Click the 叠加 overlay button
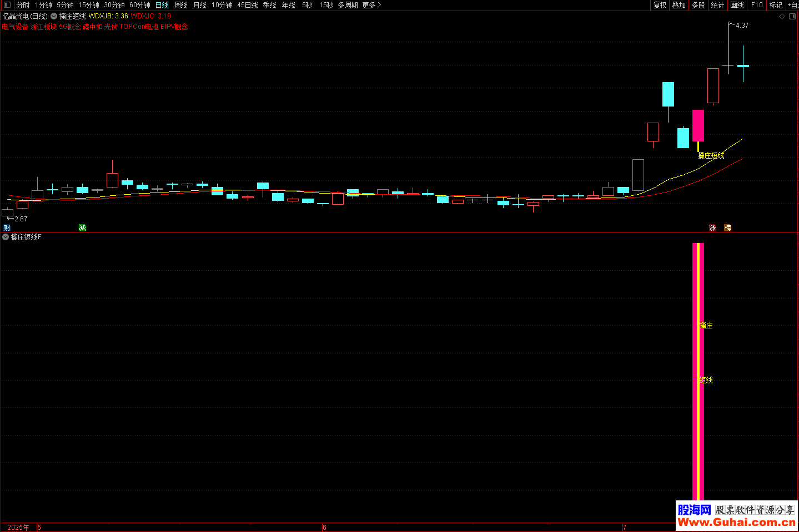 [679, 5]
